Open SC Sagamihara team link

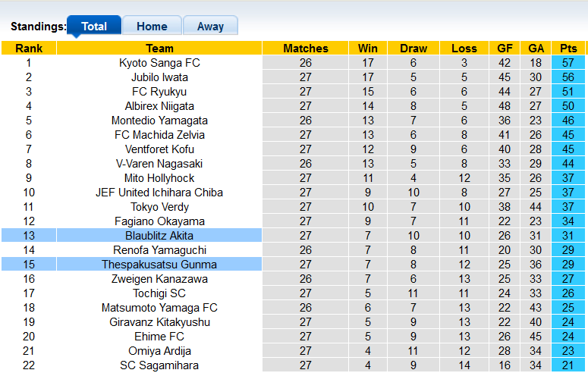point(159,365)
